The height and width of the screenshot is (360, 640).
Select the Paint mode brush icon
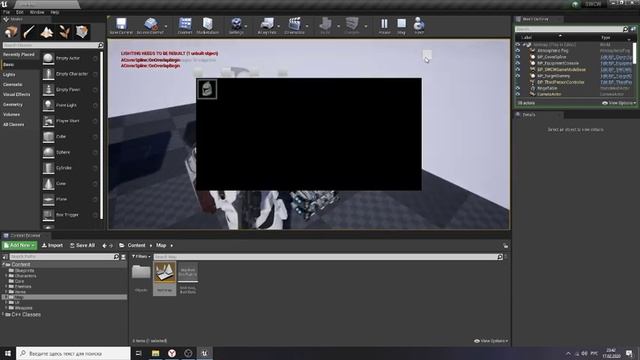(29, 32)
